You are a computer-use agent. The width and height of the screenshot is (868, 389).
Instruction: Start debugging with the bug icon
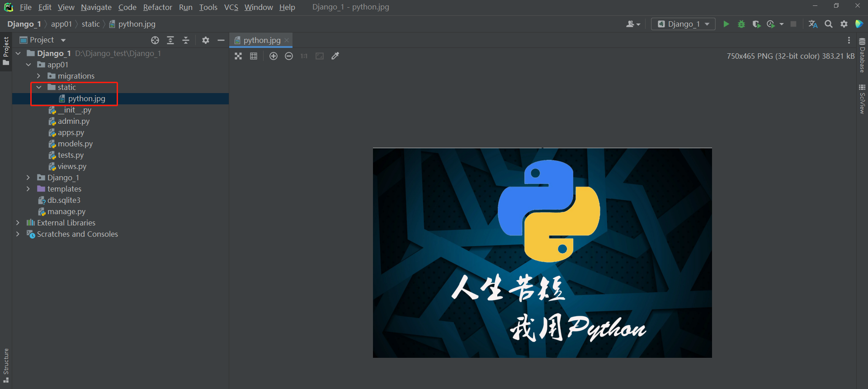741,24
